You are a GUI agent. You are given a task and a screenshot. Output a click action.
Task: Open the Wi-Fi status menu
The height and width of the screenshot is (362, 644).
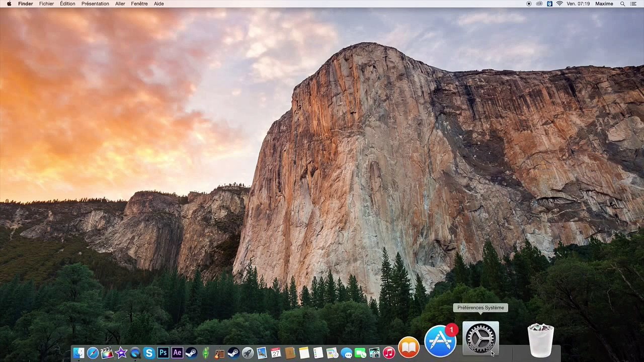tap(559, 4)
